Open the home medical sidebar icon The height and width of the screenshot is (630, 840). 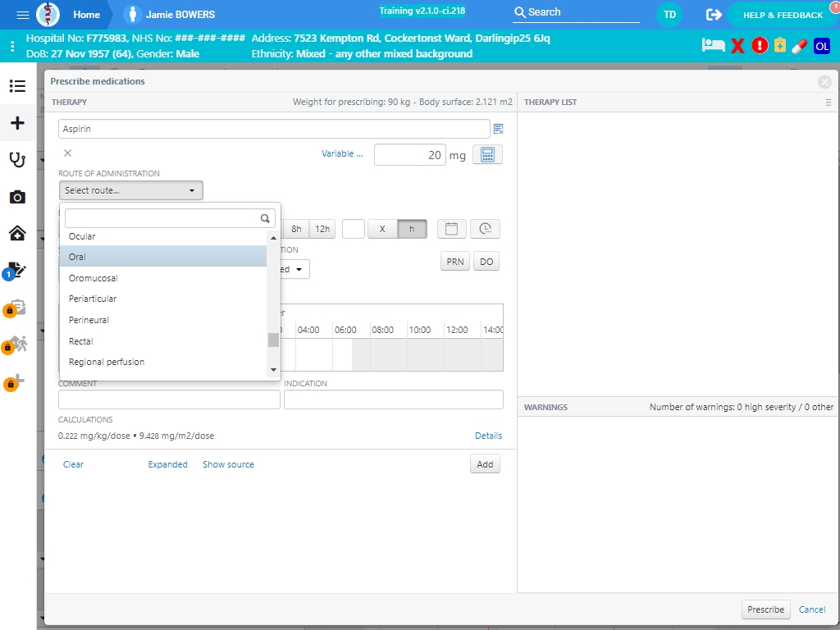click(x=17, y=233)
